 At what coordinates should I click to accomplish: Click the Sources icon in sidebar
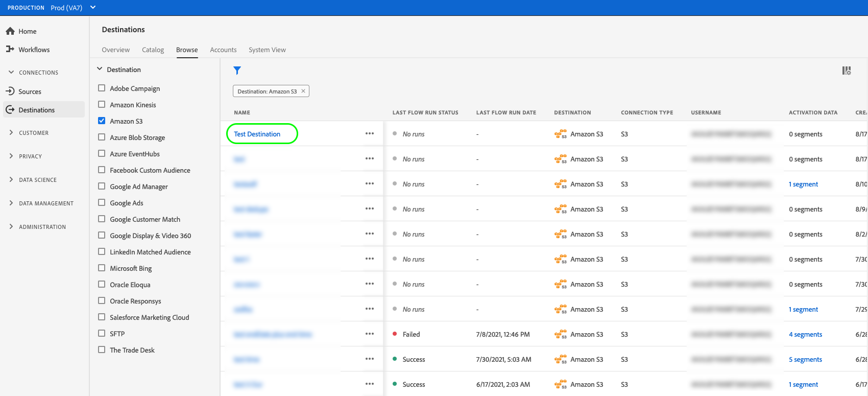10,91
